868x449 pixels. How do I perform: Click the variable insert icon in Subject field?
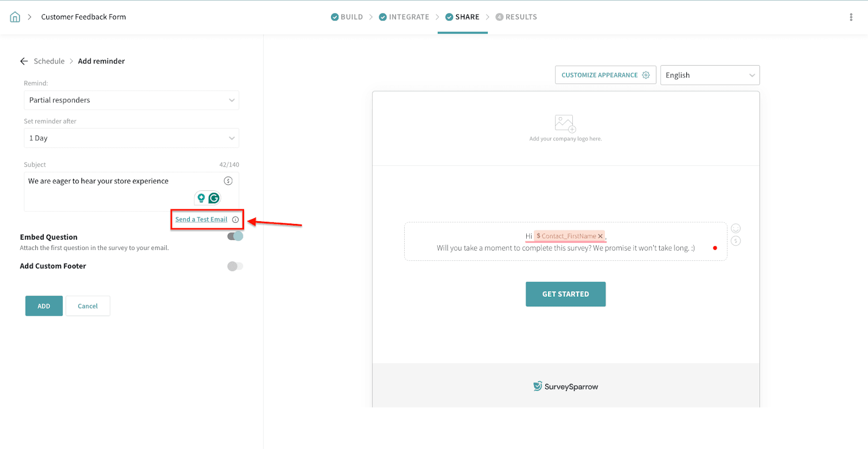coord(228,181)
